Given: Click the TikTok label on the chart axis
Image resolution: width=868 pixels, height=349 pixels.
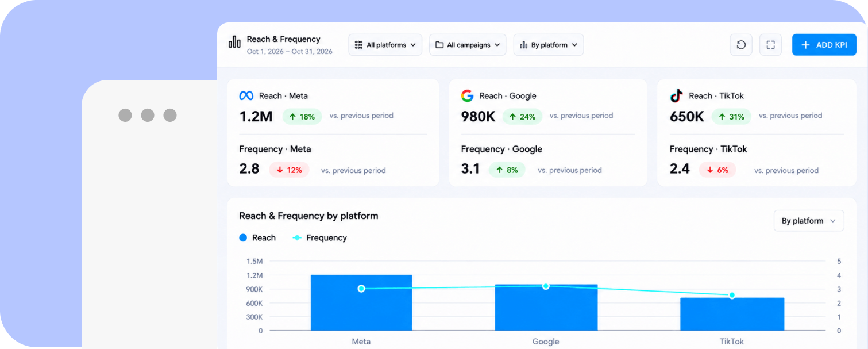Looking at the screenshot, I should pyautogui.click(x=732, y=342).
